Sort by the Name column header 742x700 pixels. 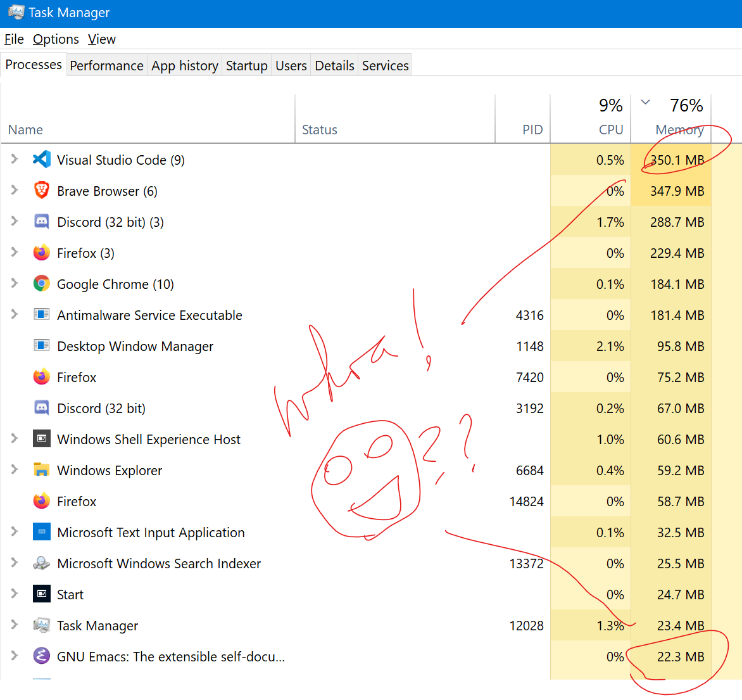(x=148, y=118)
